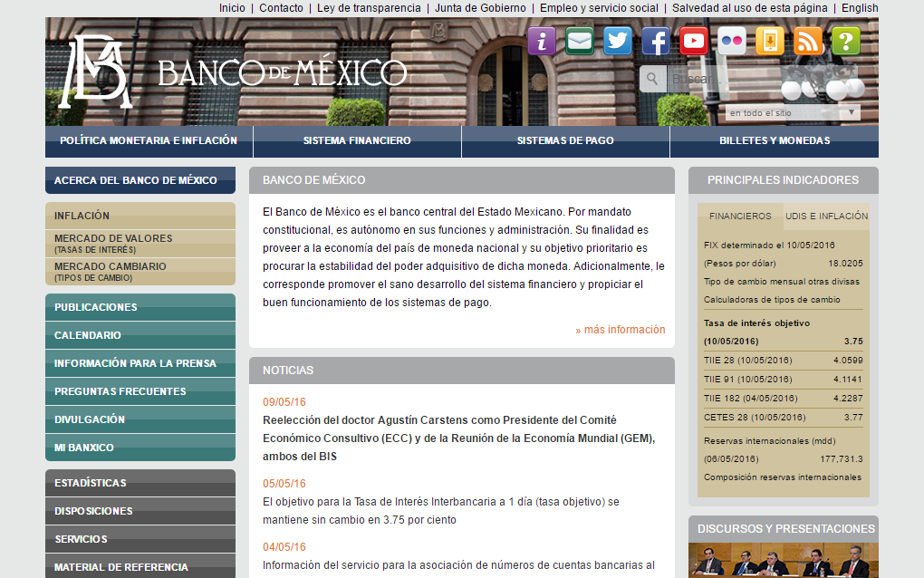The width and height of the screenshot is (924, 578).
Task: Open the Mi Banxico sidebar section
Action: coord(140,448)
